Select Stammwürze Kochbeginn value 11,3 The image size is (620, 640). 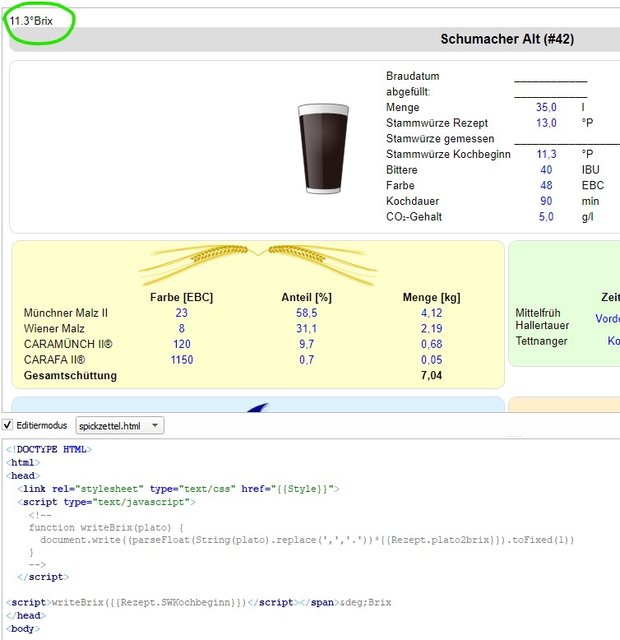(546, 154)
